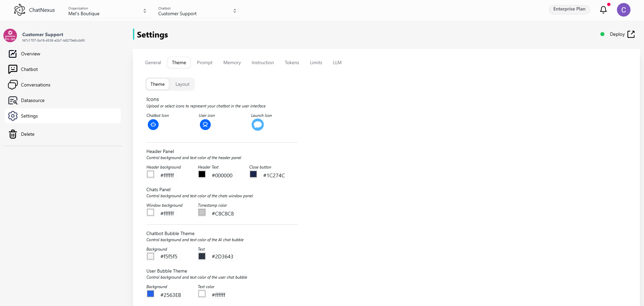
Task: Pick the User Bubble Text color swatch
Action: [202, 294]
